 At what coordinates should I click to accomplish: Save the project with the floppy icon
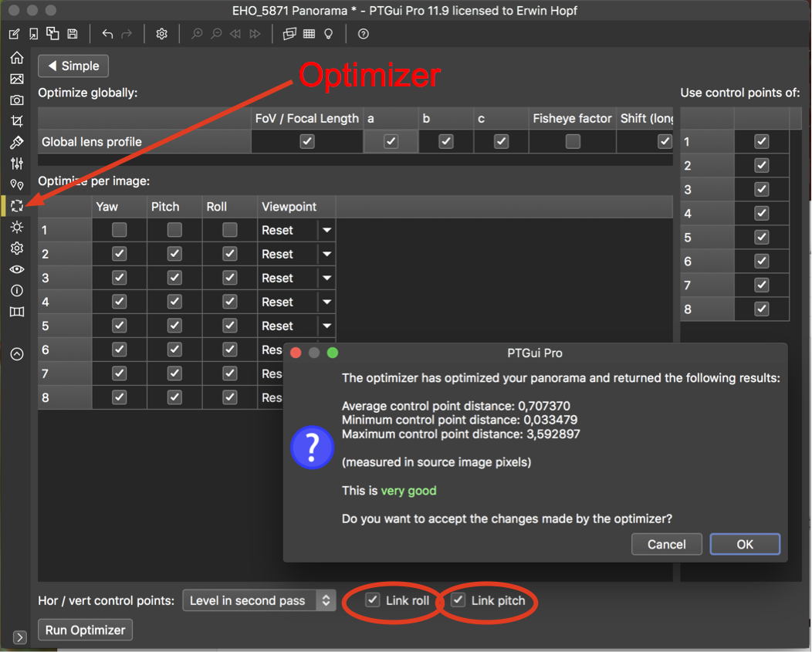[x=73, y=34]
